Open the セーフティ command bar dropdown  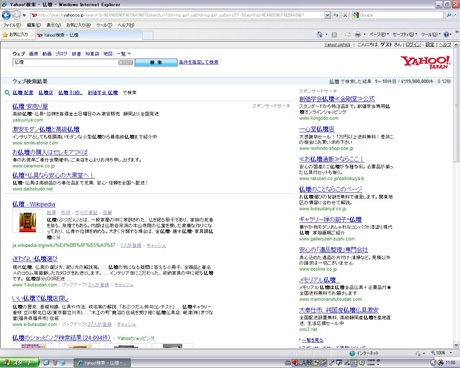tap(405, 34)
